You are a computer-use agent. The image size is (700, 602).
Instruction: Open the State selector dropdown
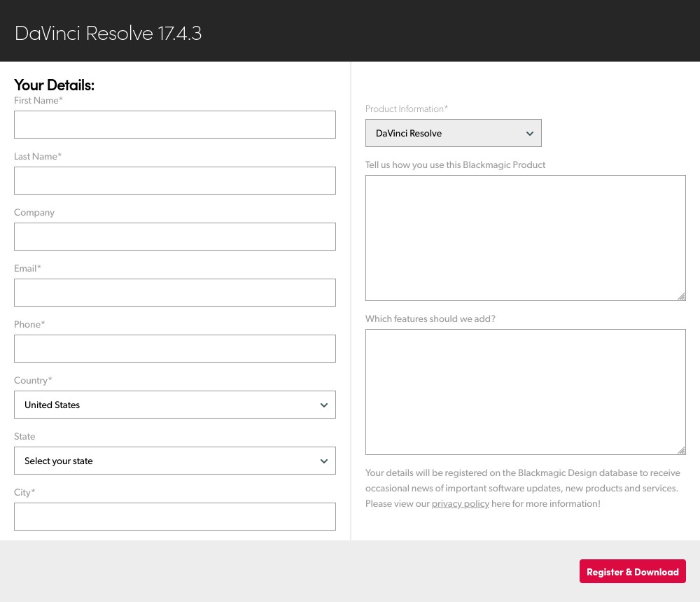[175, 461]
